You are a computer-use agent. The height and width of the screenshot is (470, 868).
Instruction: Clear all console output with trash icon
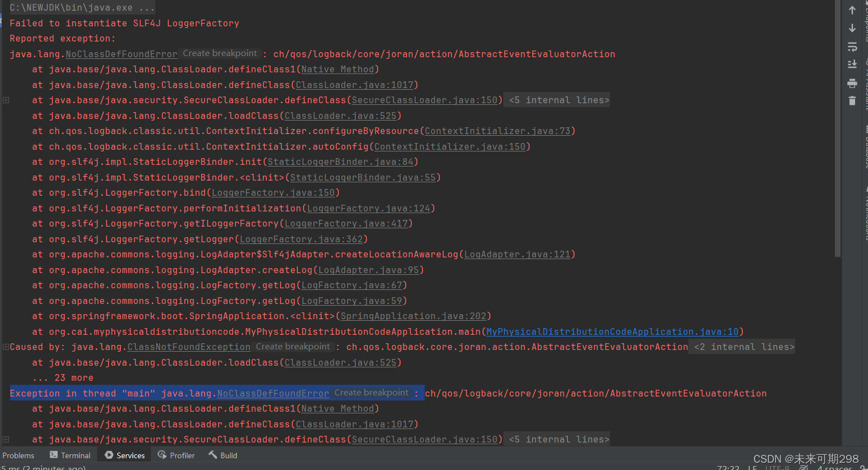pos(852,102)
